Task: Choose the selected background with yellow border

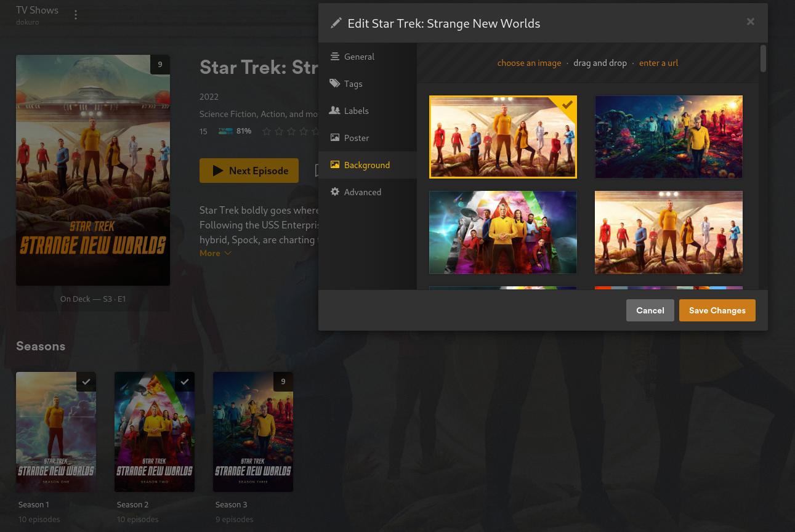Action: (503, 137)
